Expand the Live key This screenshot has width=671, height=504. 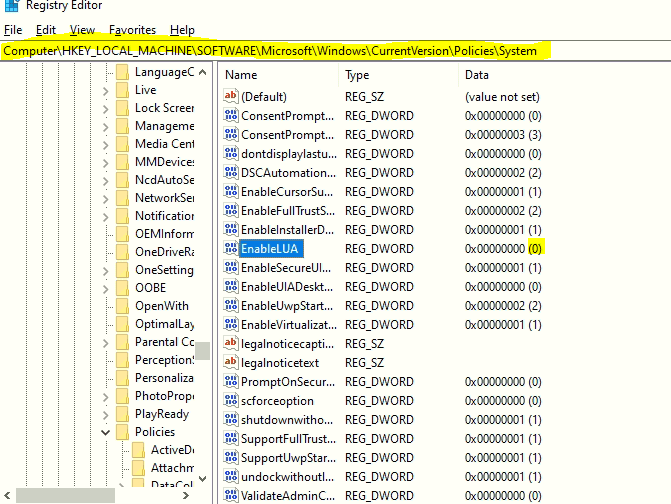(105, 91)
